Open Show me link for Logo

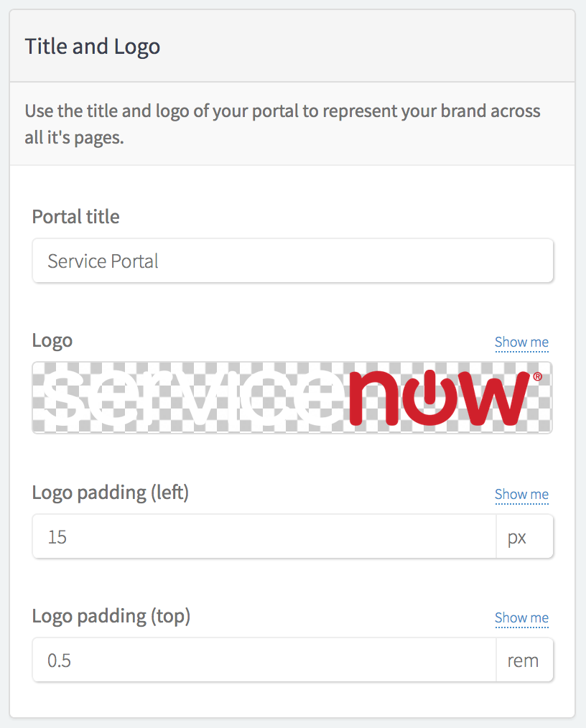pyautogui.click(x=521, y=342)
